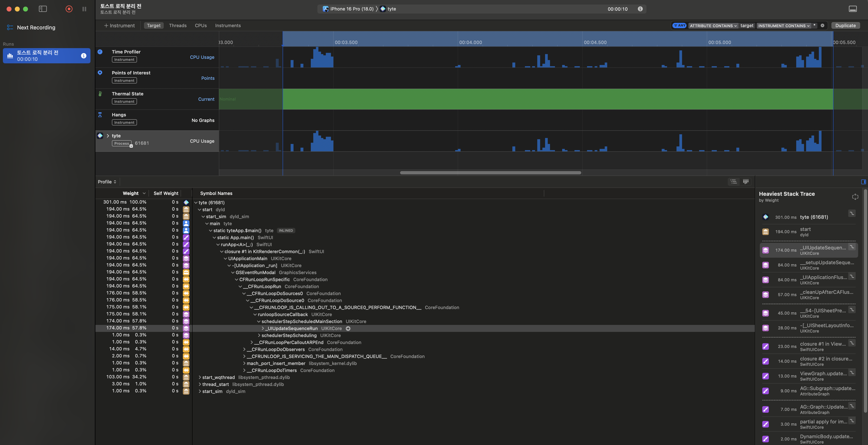868x445 pixels.
Task: Click the add Instrument button
Action: (x=119, y=25)
